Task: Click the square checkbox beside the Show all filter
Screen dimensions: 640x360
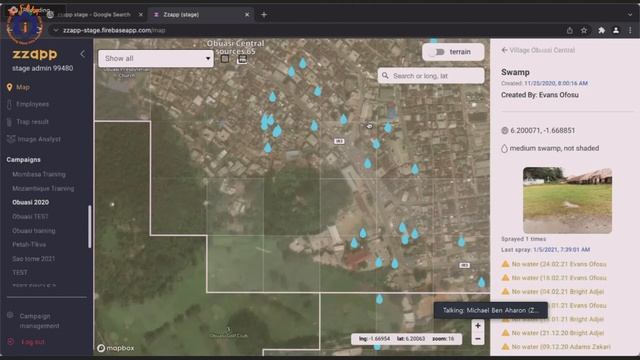Action: pyautogui.click(x=224, y=59)
